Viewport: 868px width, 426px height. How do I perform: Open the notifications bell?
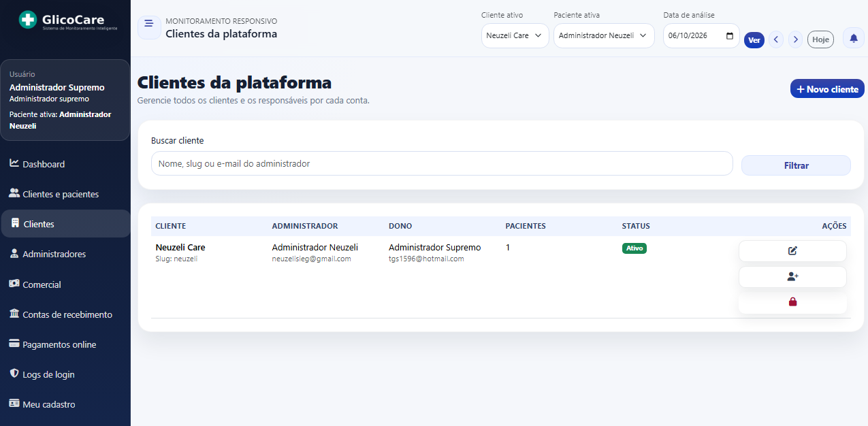pos(854,38)
